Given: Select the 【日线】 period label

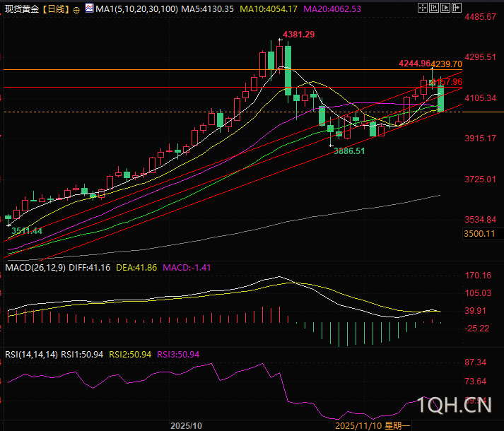Looking at the screenshot, I should tap(56, 8).
